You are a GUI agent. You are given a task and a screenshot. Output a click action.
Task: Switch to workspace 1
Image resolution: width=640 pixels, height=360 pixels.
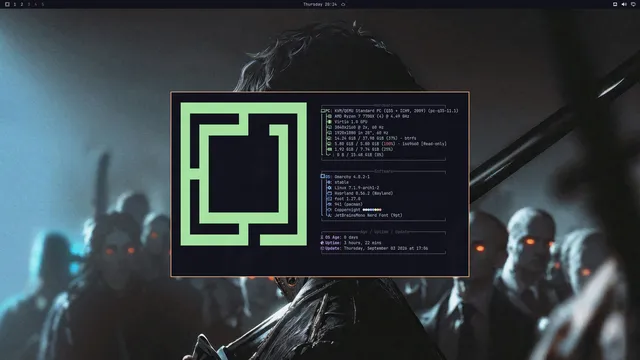(15, 4)
